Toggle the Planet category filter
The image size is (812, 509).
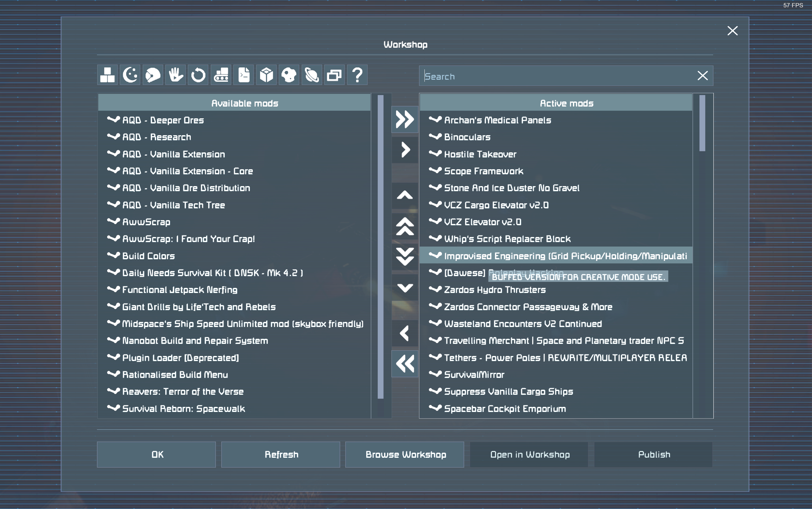(x=312, y=75)
